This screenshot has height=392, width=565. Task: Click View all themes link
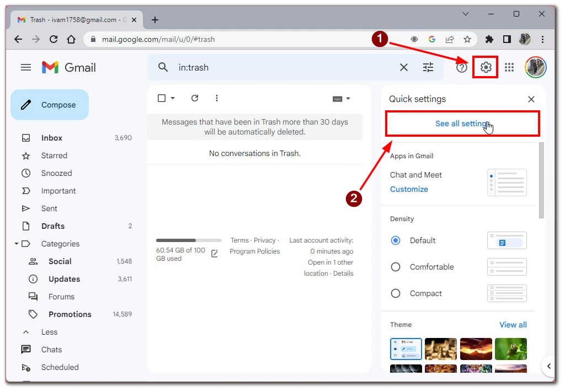click(x=513, y=325)
